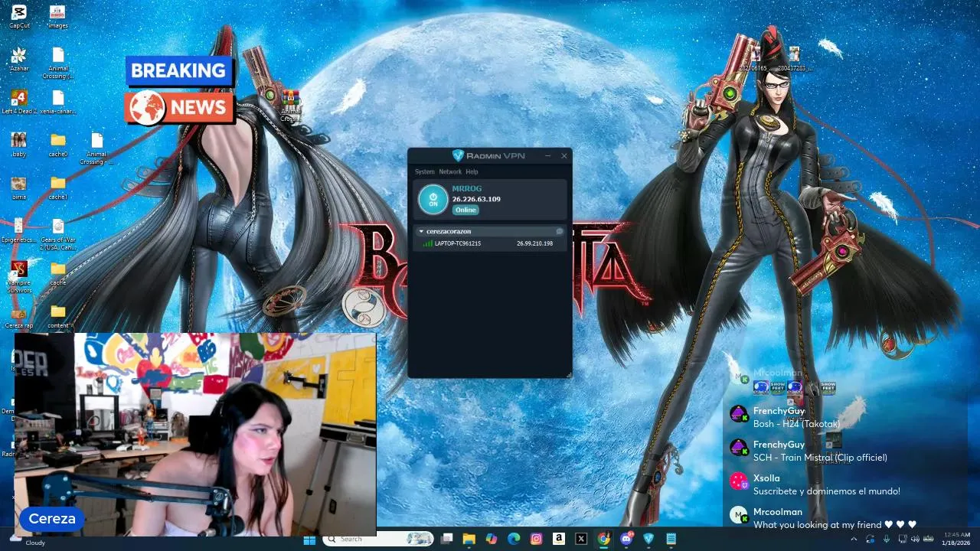
Task: Open Amazon from the taskbar
Action: (559, 540)
